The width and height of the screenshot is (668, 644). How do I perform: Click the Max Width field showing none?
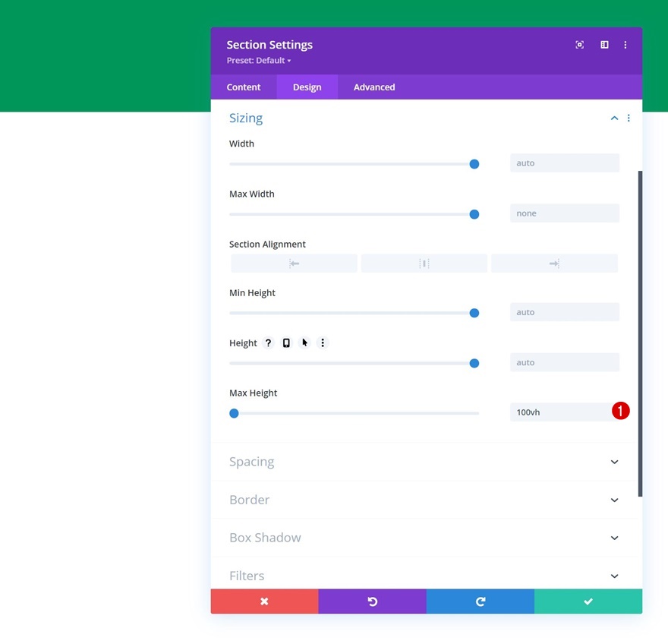point(565,213)
